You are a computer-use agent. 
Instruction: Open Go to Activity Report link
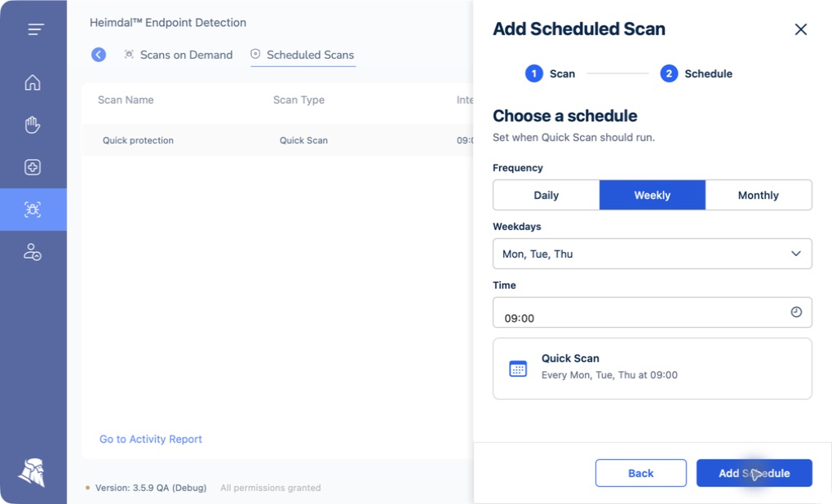(151, 440)
